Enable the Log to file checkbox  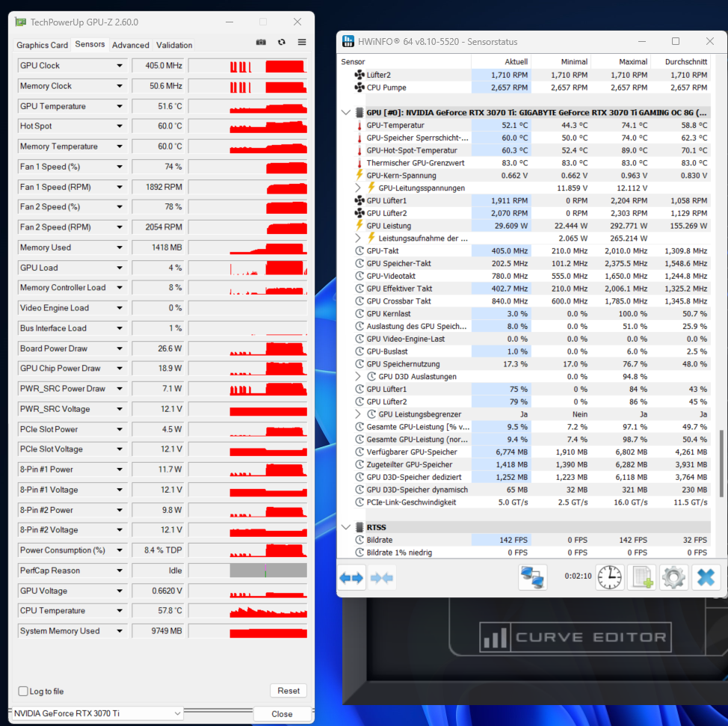(22, 691)
